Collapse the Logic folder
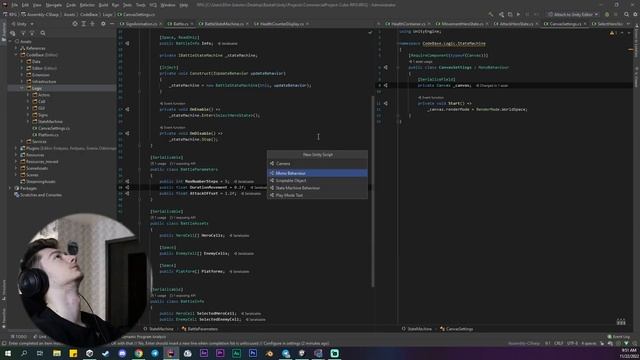 (22, 88)
